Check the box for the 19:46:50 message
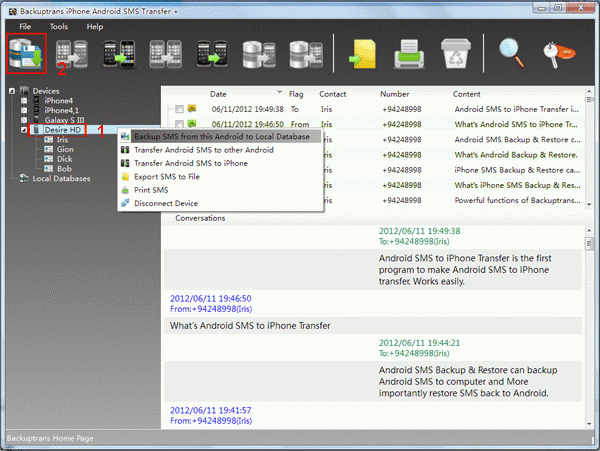600x451 pixels. tap(179, 124)
